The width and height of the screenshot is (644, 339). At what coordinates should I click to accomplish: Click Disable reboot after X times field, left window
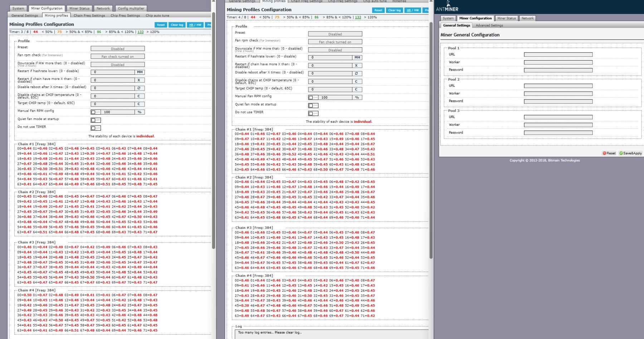click(x=113, y=88)
